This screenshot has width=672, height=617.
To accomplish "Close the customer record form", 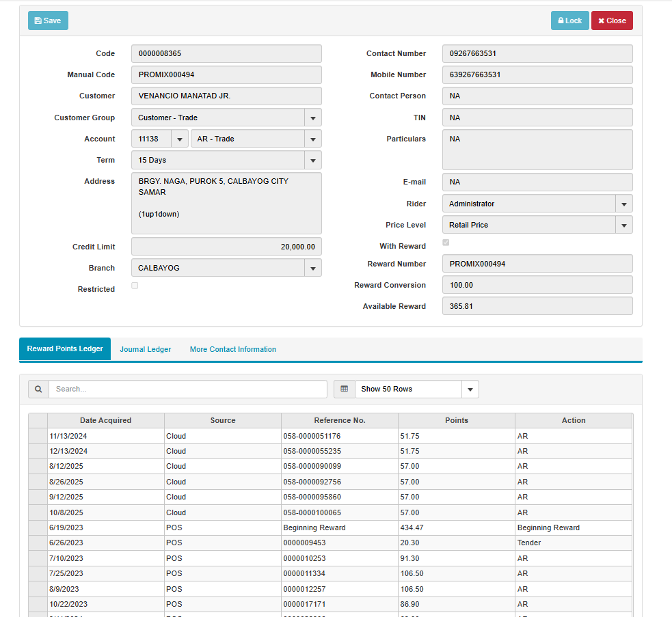I will tap(611, 20).
